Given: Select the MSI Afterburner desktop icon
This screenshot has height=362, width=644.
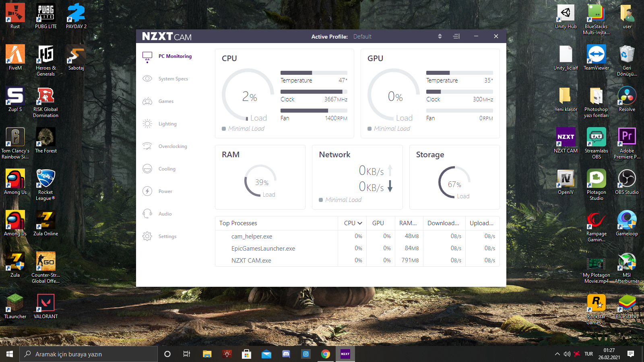Looking at the screenshot, I should tap(627, 267).
